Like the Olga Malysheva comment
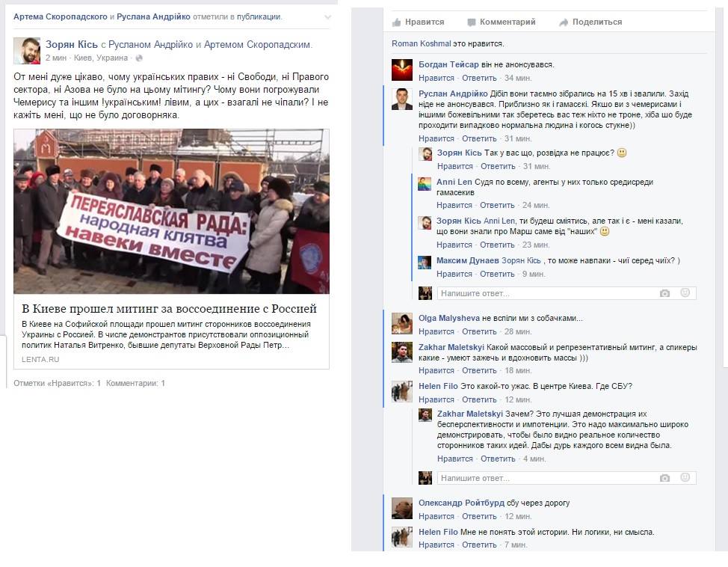 (436, 331)
